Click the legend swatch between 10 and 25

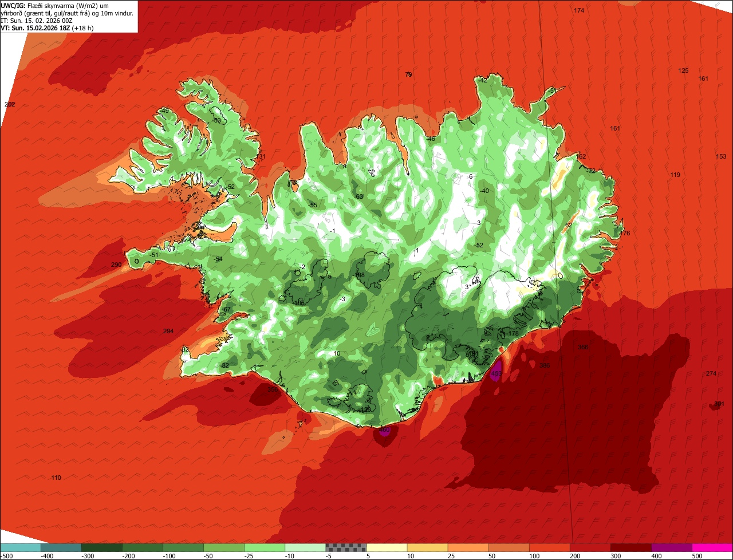coord(427,547)
